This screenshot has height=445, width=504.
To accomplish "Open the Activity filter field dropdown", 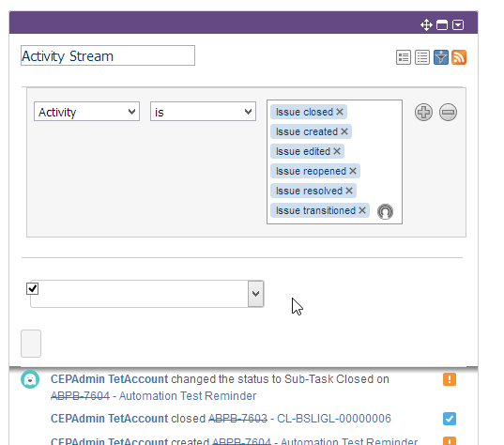I will (x=86, y=112).
